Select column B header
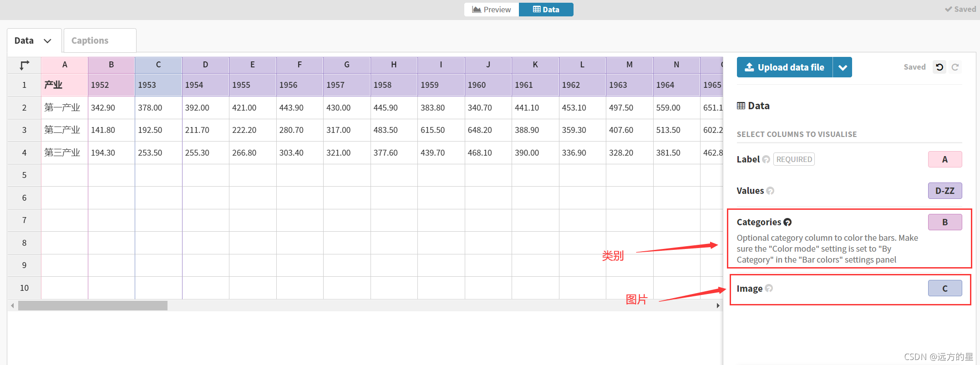 tap(112, 65)
